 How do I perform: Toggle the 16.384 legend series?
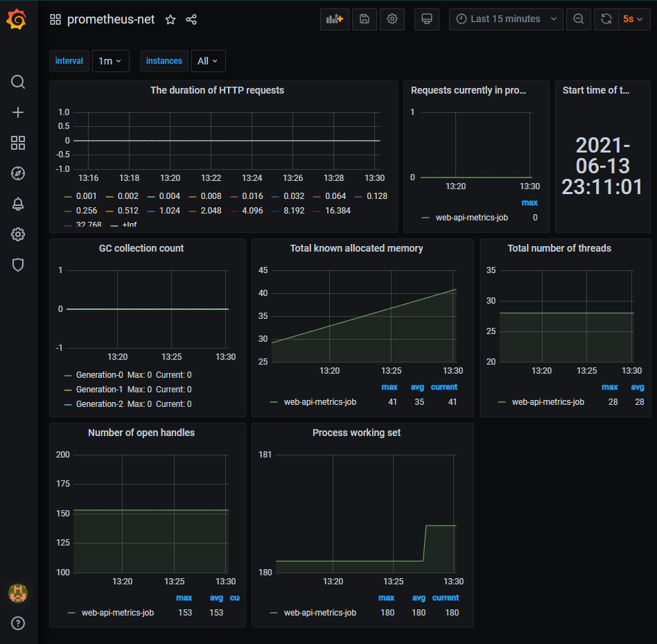point(338,211)
